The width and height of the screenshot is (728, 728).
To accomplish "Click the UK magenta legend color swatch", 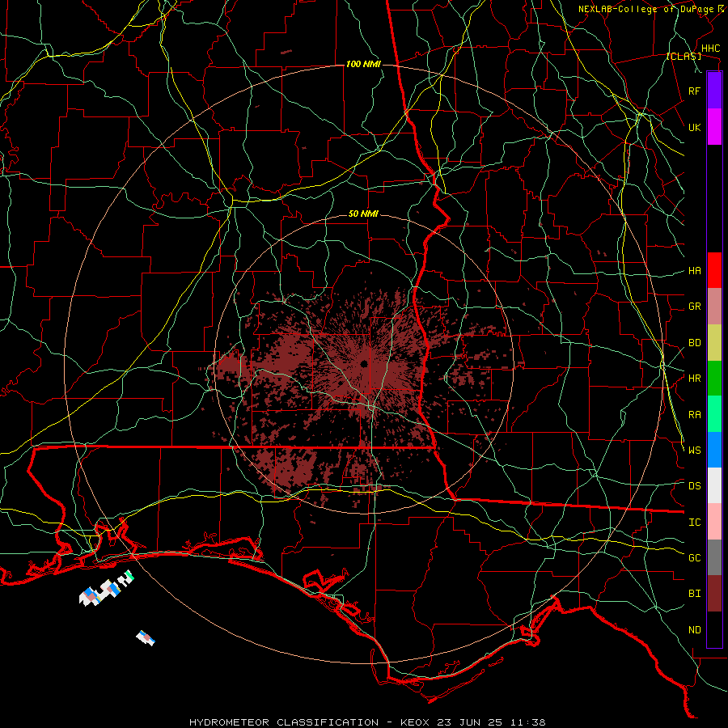I will point(714,127).
